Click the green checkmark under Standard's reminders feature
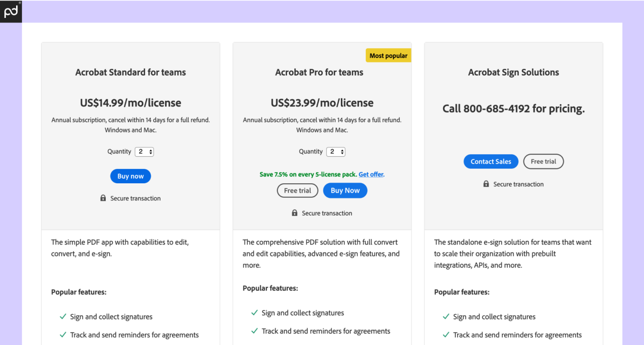644x345 pixels. 63,334
